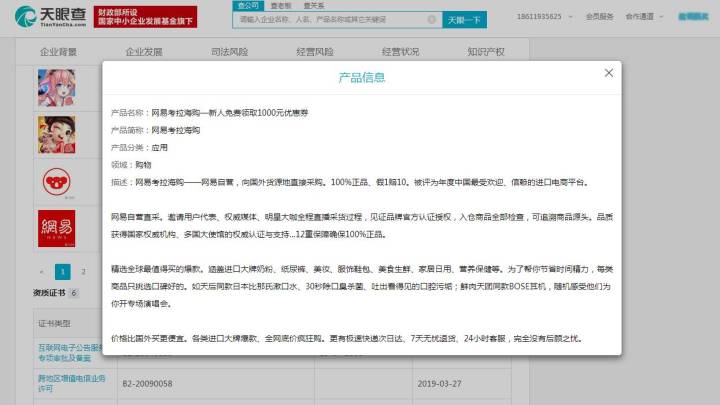Image resolution: width=720 pixels, height=405 pixels.
Task: Click the 天眼查 logo
Action: (x=51, y=17)
